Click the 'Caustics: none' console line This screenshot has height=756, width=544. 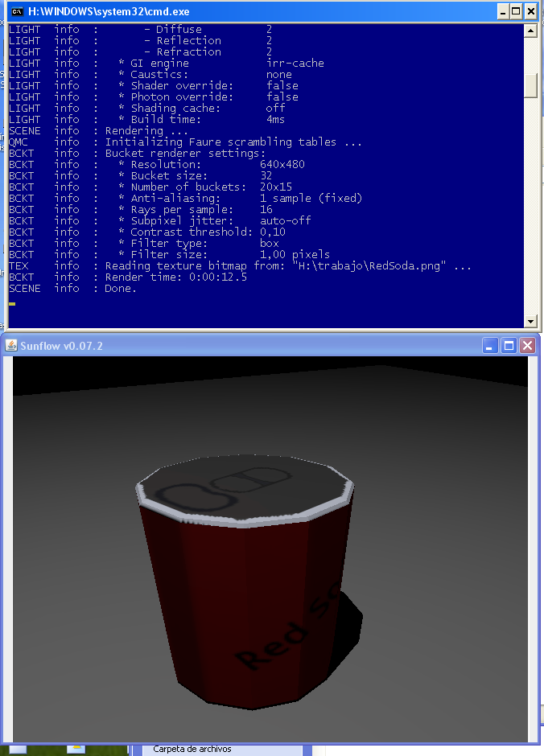[150, 75]
